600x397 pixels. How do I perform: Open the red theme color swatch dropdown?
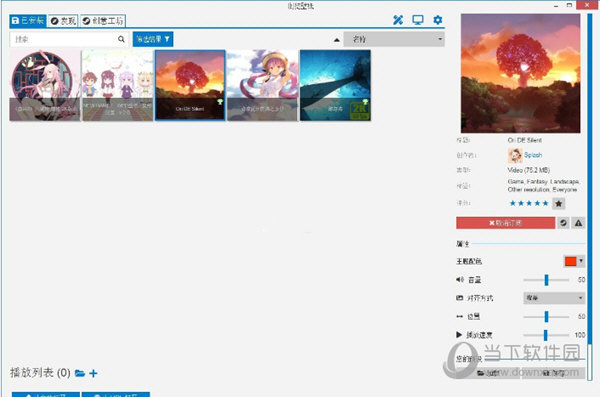click(x=574, y=261)
